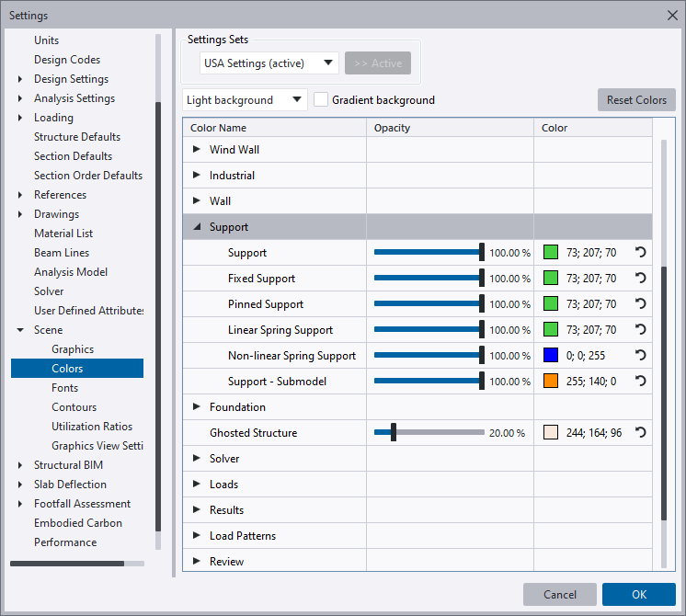The image size is (686, 616).
Task: Click reset arrow for Pinned Support
Action: tap(641, 303)
